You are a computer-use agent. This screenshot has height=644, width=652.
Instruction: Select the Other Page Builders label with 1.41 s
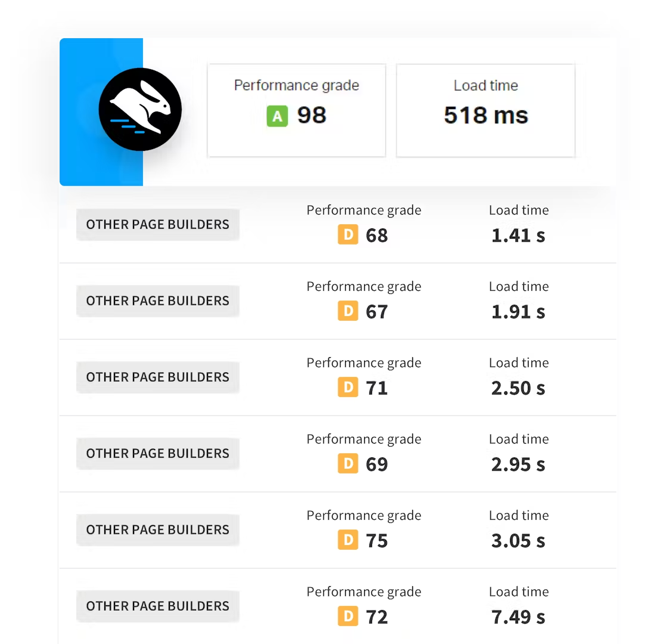[x=157, y=225]
